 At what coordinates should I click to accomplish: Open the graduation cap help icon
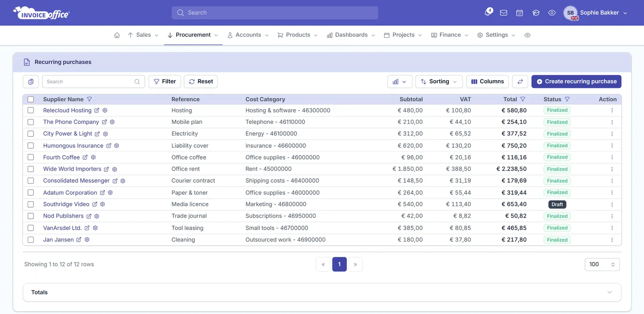[x=536, y=13]
